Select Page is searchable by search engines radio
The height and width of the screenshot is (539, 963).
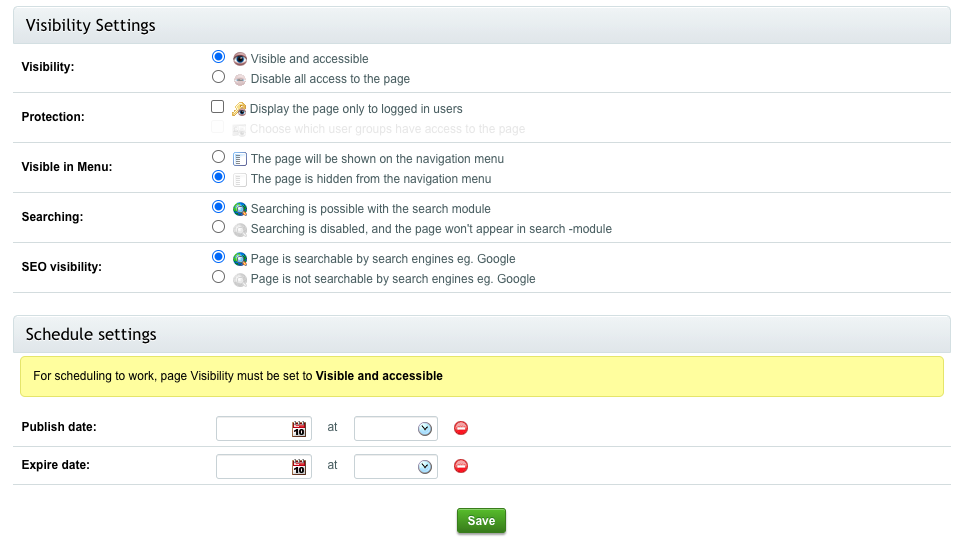(218, 257)
